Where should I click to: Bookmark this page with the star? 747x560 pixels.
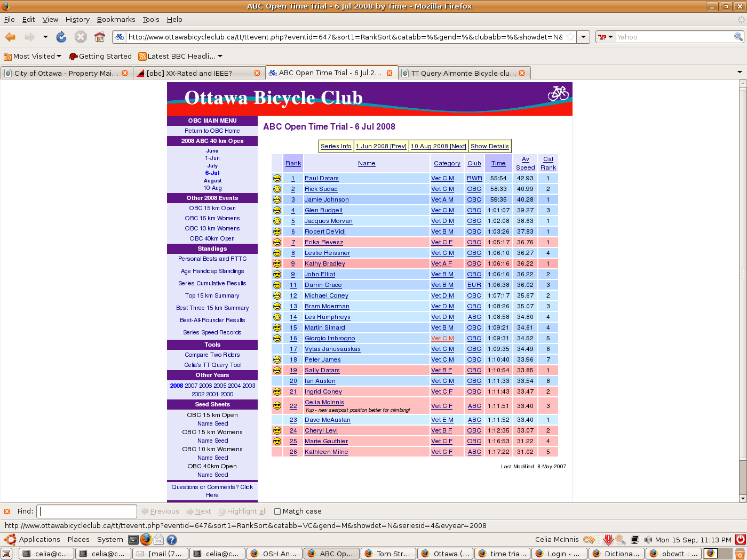tap(570, 37)
